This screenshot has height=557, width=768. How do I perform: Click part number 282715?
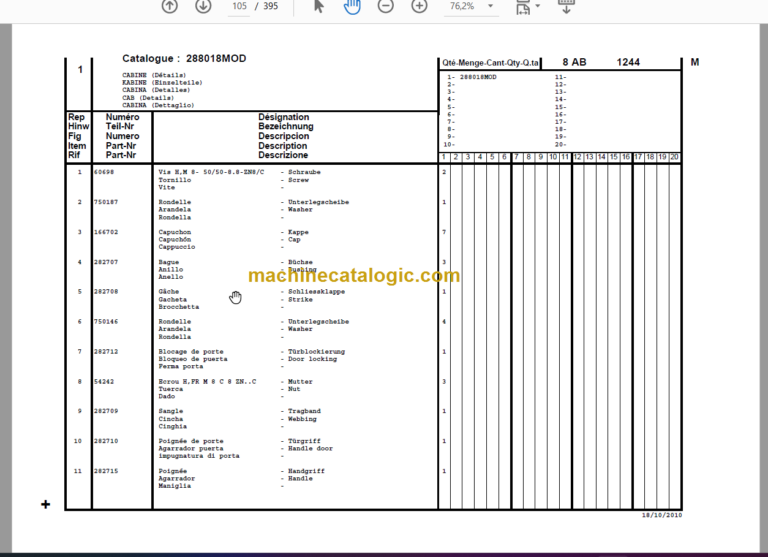[x=106, y=471]
